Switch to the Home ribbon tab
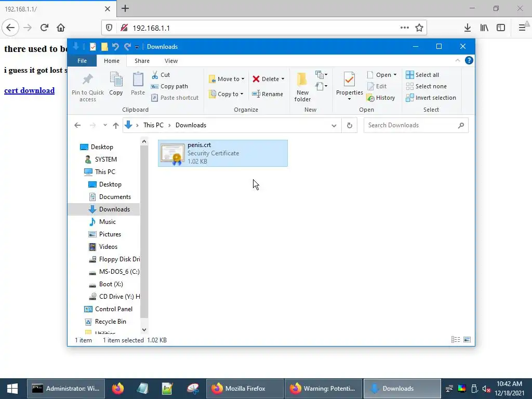This screenshot has height=399, width=532. tap(112, 61)
